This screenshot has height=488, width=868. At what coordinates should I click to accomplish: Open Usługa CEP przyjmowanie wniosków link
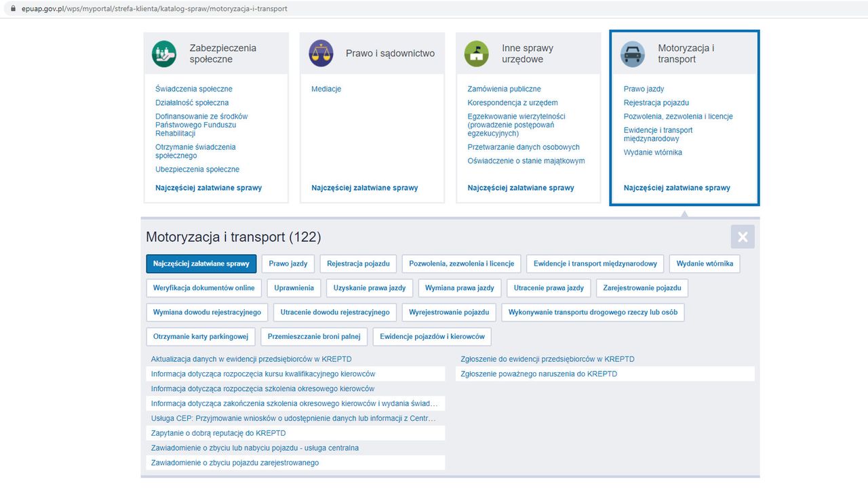click(294, 419)
